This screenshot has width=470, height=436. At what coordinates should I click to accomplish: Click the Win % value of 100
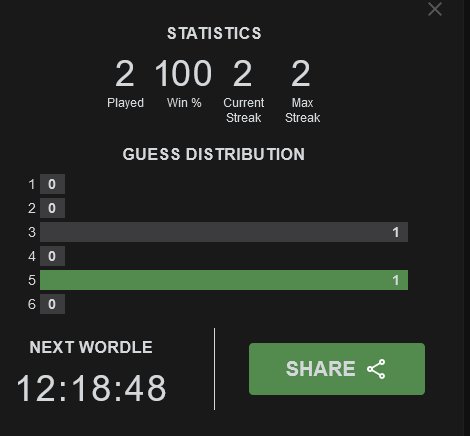point(183,73)
